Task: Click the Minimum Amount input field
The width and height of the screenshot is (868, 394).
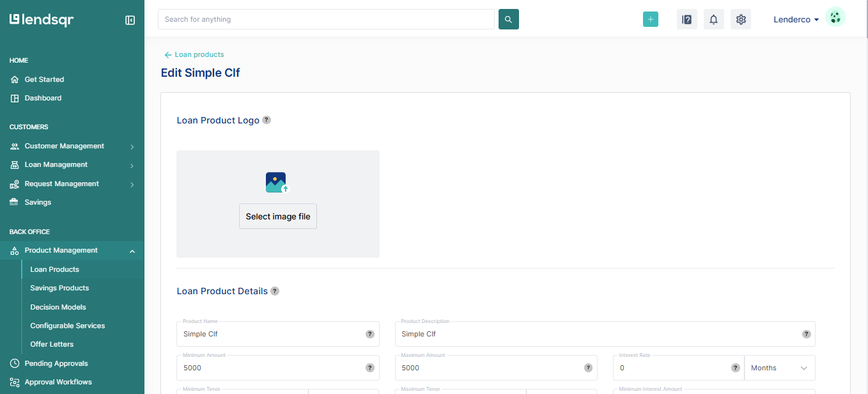Action: coord(278,368)
